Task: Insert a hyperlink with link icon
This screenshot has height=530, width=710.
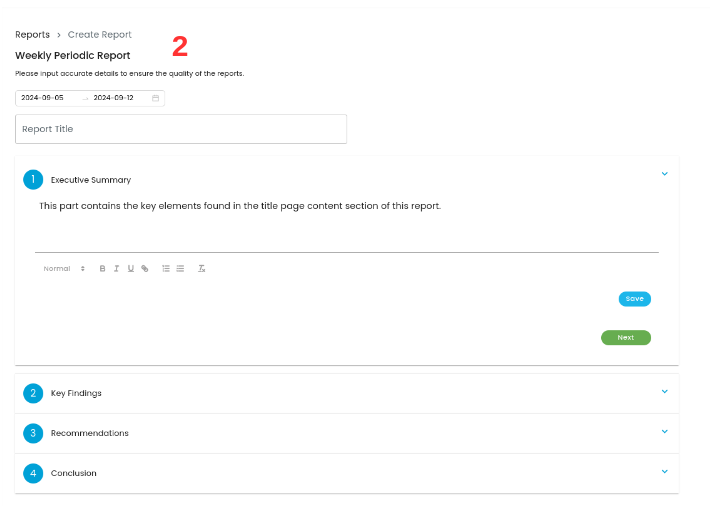Action: point(144,269)
